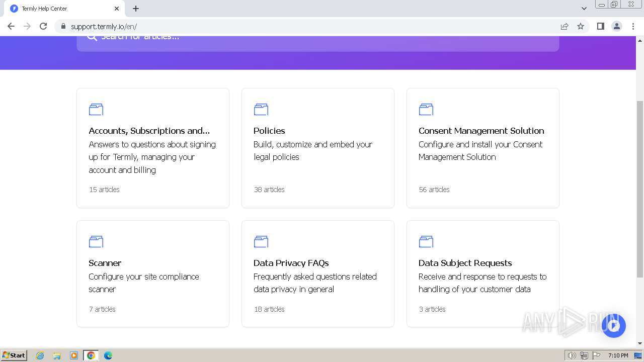Share this page via the address bar icon
This screenshot has width=644, height=362.
pyautogui.click(x=565, y=26)
